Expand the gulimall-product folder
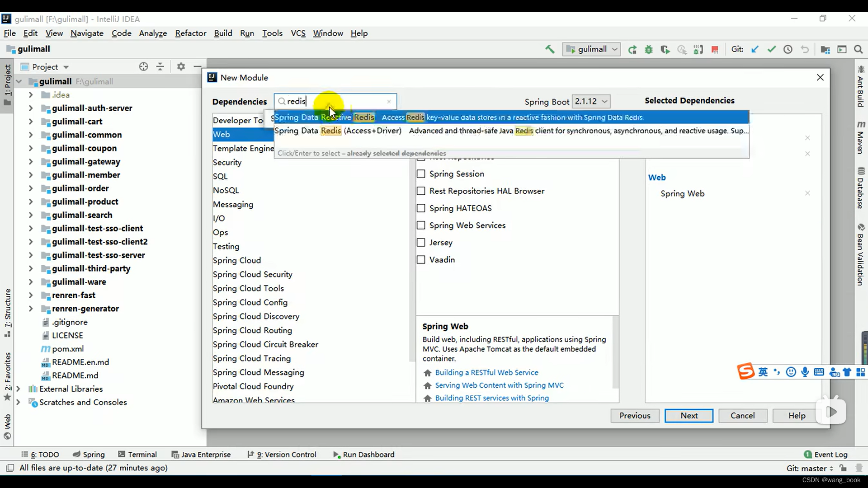Image resolution: width=868 pixels, height=488 pixels. click(x=31, y=202)
